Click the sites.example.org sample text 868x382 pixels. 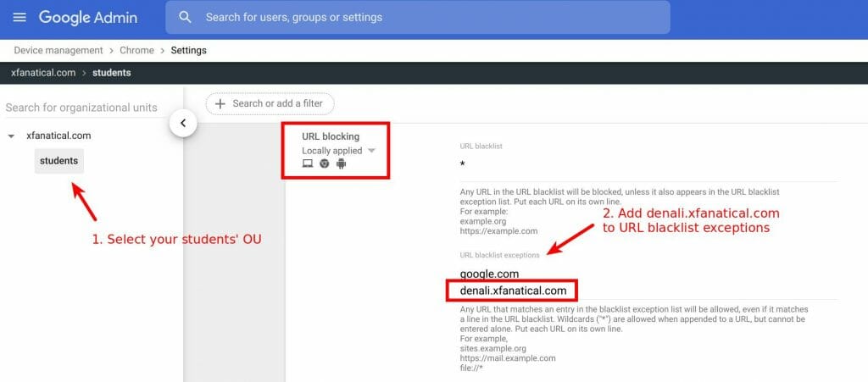click(492, 348)
